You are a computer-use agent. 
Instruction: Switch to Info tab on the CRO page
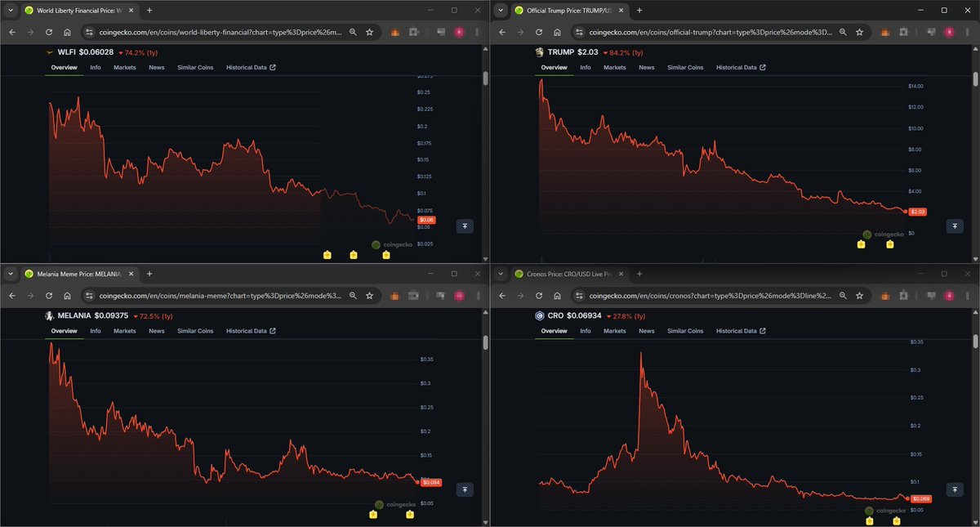coord(586,331)
